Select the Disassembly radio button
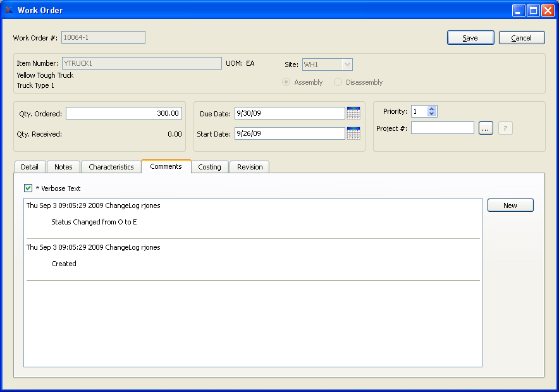Image resolution: width=559 pixels, height=392 pixels. pos(338,82)
